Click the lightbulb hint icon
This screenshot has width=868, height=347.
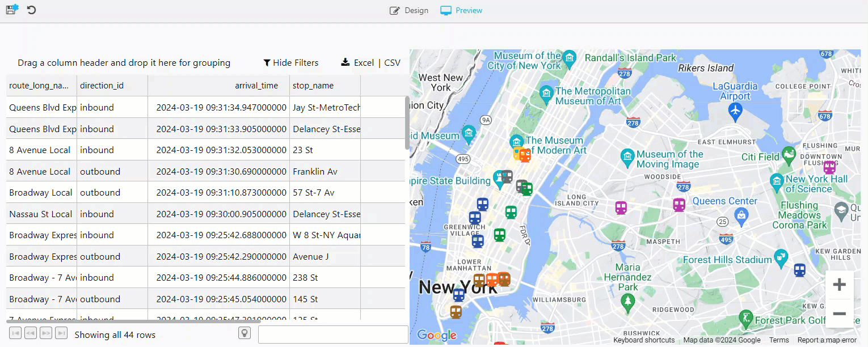(245, 333)
